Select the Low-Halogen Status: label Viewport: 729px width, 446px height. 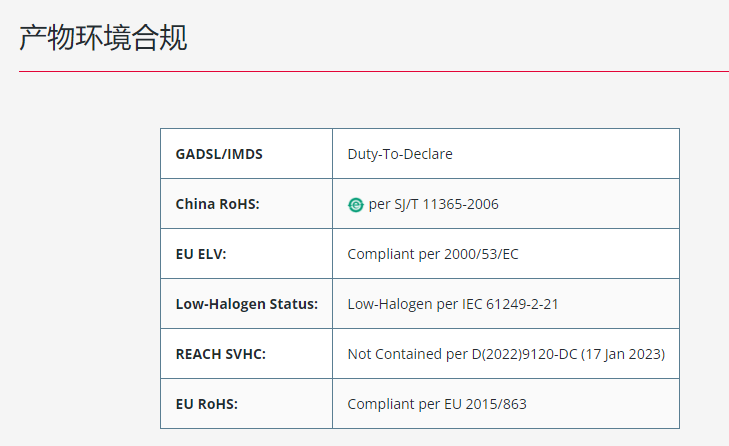point(247,304)
